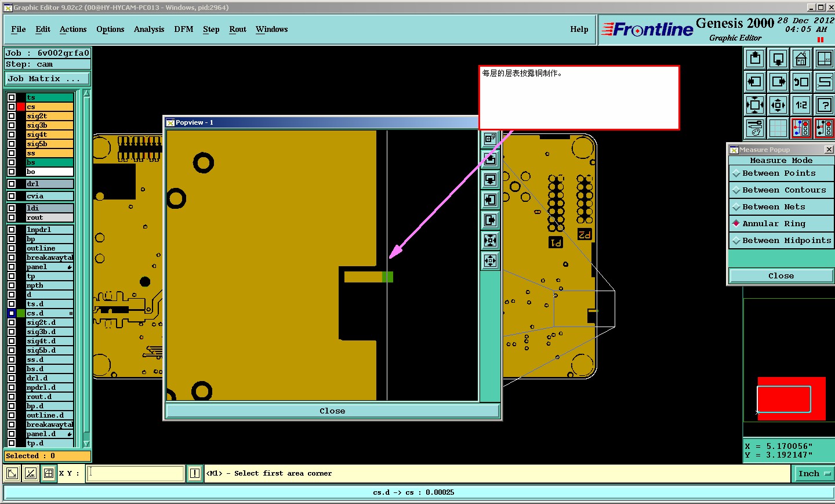Toggle the grid display icon

click(x=778, y=128)
